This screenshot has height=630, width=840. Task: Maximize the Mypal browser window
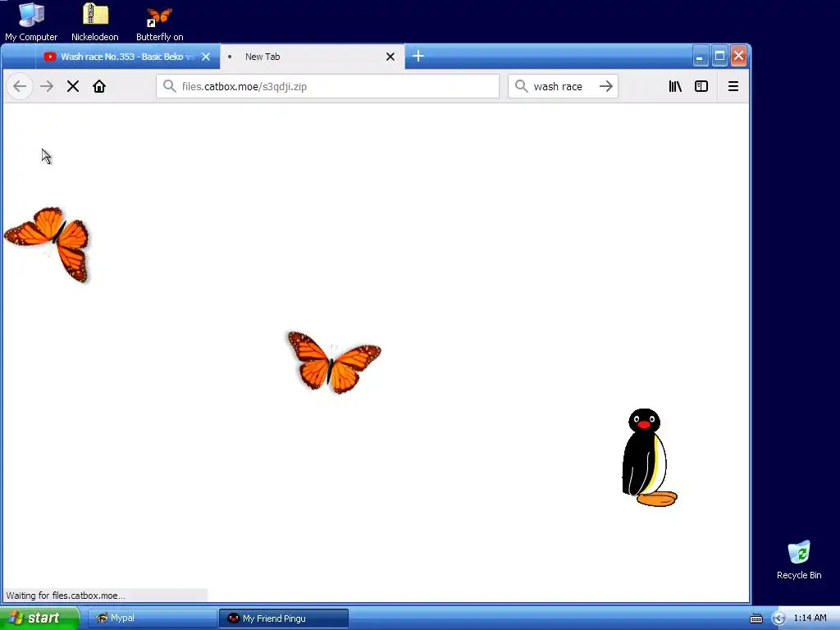point(719,56)
